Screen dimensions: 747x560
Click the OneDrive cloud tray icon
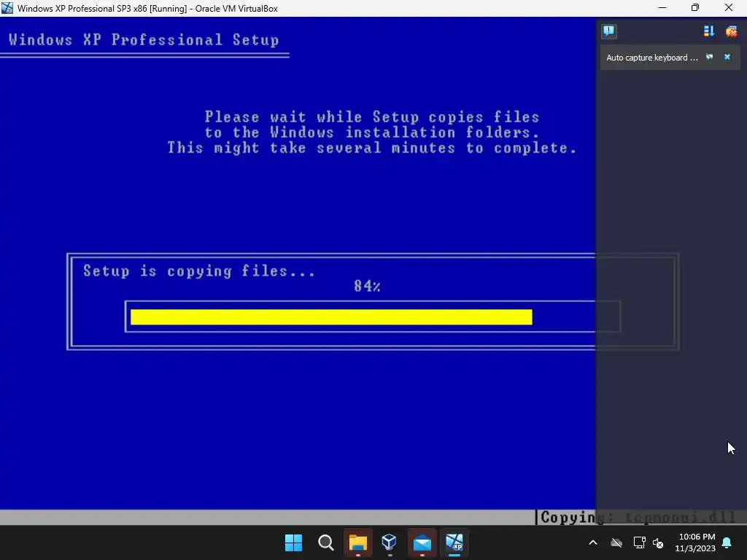(x=616, y=542)
